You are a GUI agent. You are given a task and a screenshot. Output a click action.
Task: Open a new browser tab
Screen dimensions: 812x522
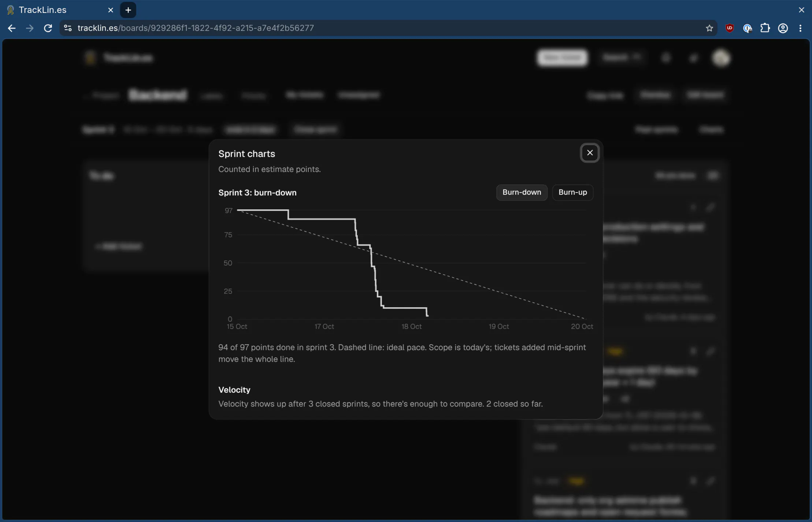pyautogui.click(x=128, y=10)
